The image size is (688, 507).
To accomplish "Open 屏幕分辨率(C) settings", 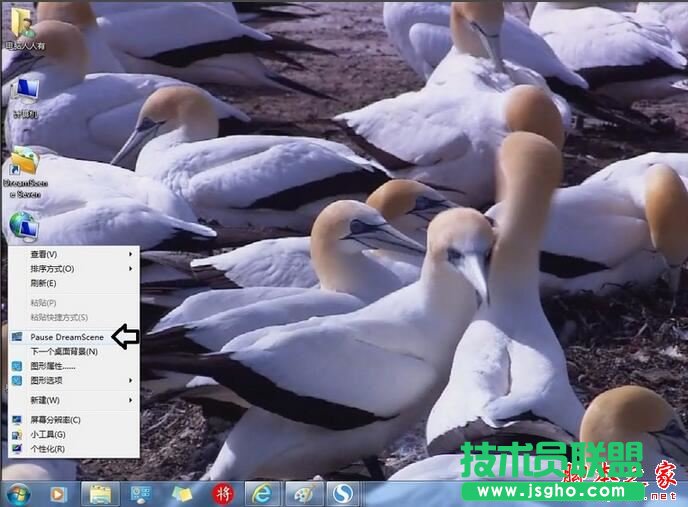I will pyautogui.click(x=55, y=420).
